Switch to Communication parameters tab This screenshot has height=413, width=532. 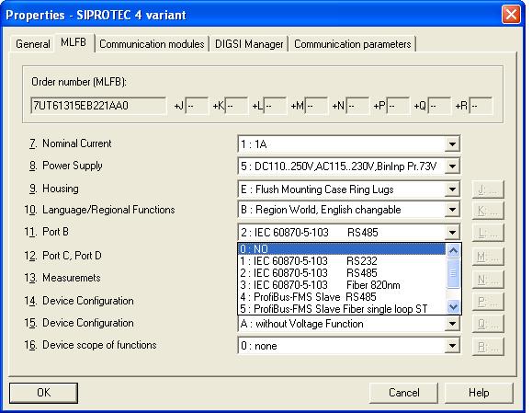coord(353,44)
